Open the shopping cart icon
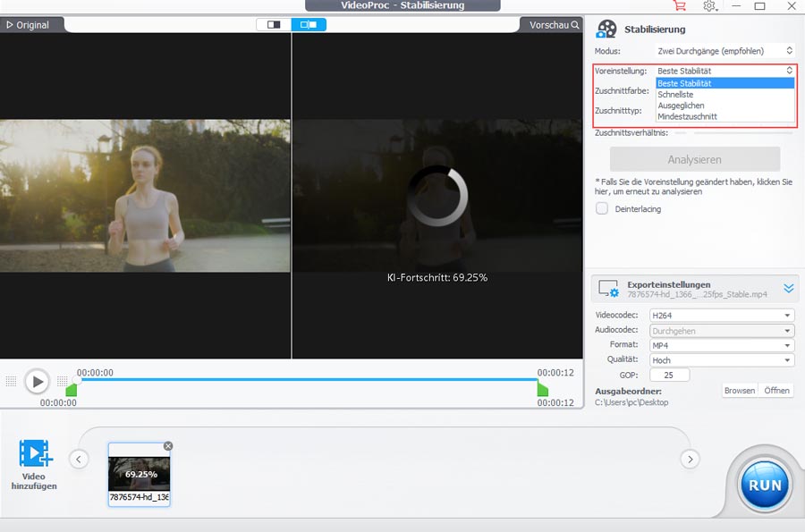 [680, 5]
